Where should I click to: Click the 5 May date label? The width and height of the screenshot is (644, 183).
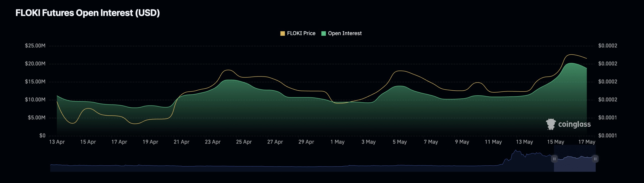[x=400, y=142]
